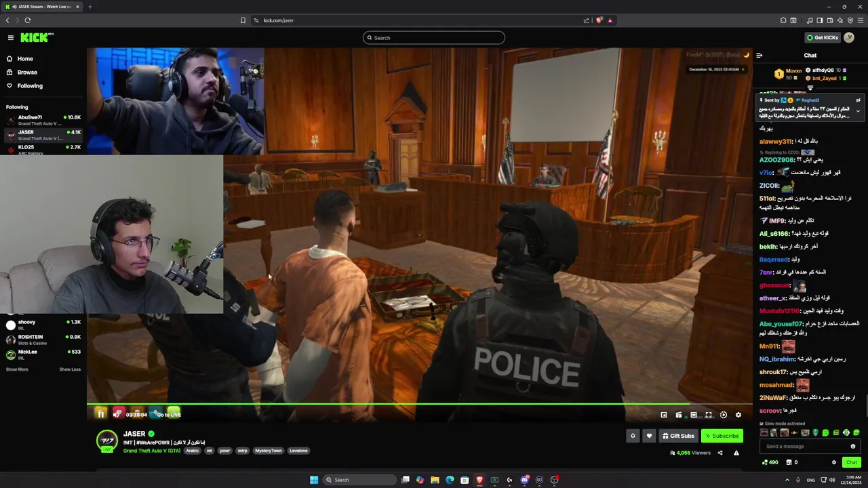Open chat settings gear
Viewport: 868px width, 488px height.
tap(834, 462)
